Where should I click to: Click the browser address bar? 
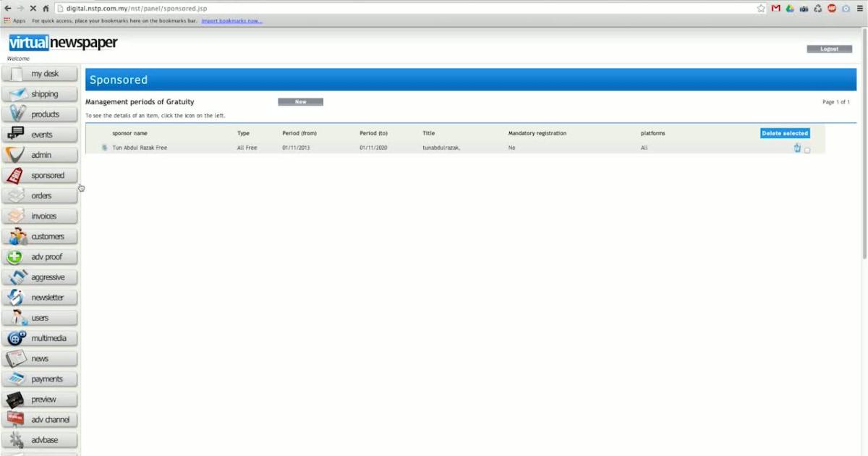405,8
